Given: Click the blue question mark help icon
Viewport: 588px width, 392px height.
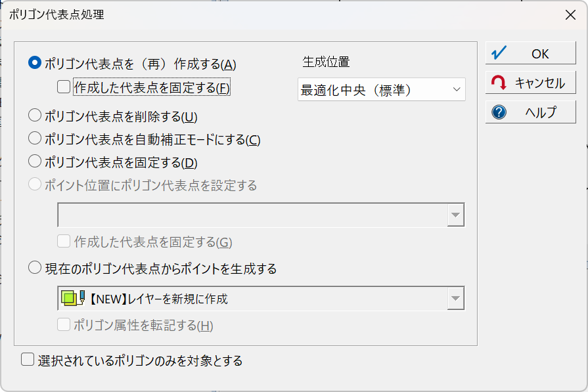Looking at the screenshot, I should point(499,112).
